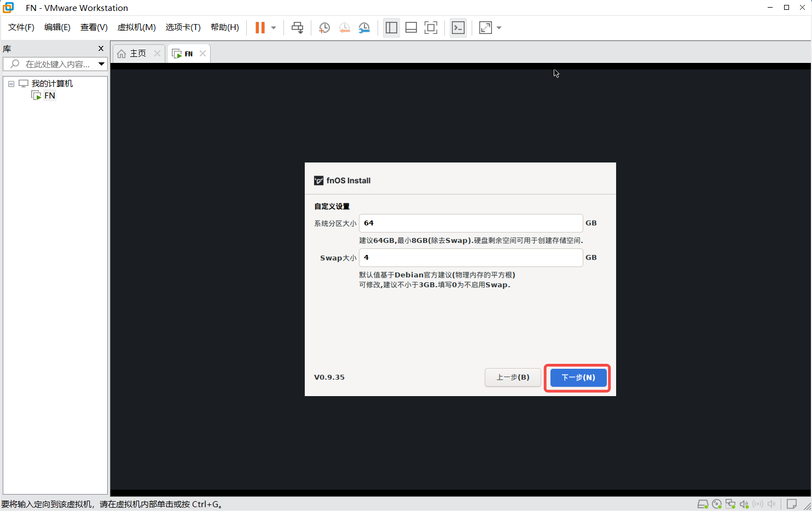Click the Swap大小 input field
Image resolution: width=812 pixels, height=511 pixels.
471,258
